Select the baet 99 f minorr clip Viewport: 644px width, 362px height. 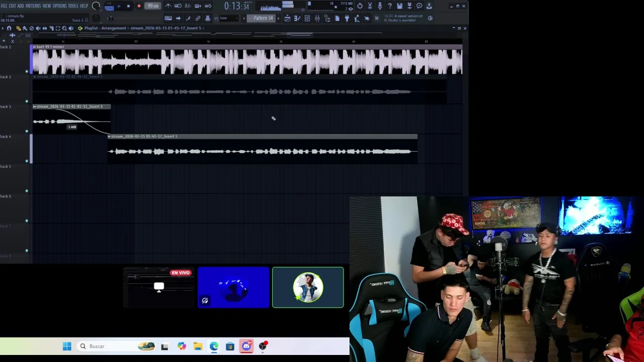[247, 59]
